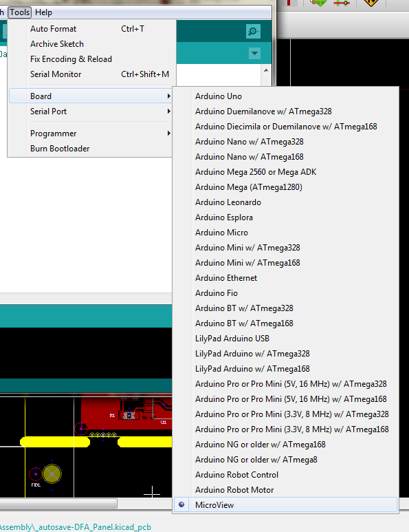Image resolution: width=409 pixels, height=532 pixels.
Task: Click Burn Bootloader
Action: pos(91,149)
